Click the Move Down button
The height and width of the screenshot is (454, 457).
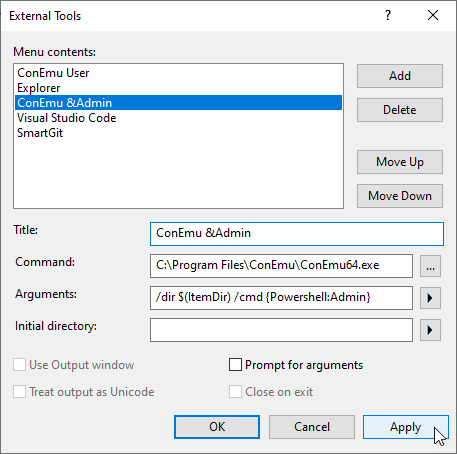tap(400, 196)
